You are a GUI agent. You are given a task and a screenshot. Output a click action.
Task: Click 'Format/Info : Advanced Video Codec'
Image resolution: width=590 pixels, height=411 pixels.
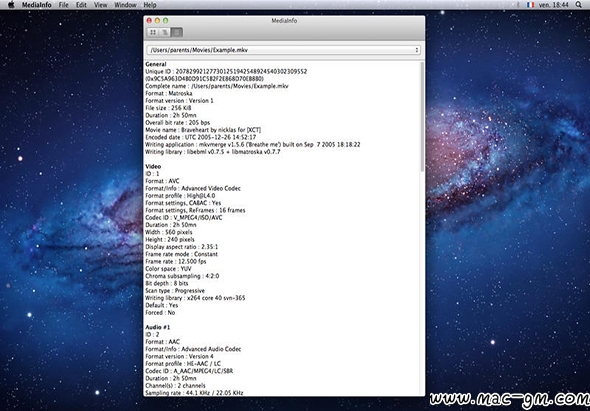point(193,188)
